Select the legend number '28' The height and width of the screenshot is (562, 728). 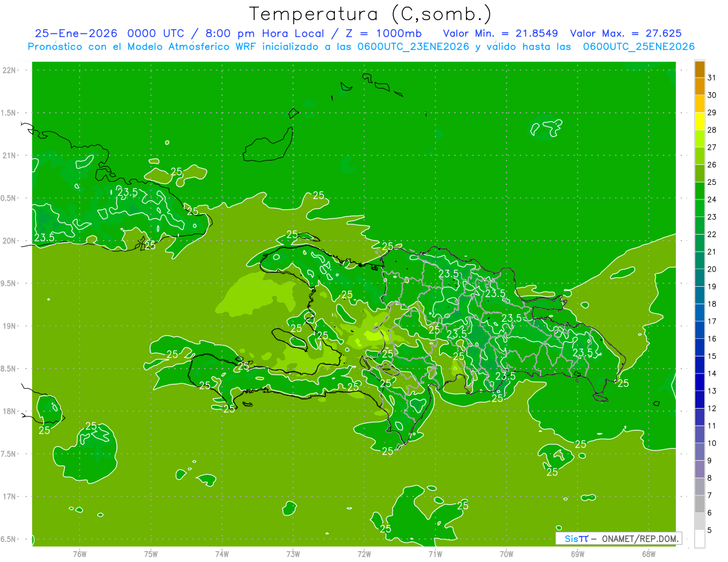[712, 130]
